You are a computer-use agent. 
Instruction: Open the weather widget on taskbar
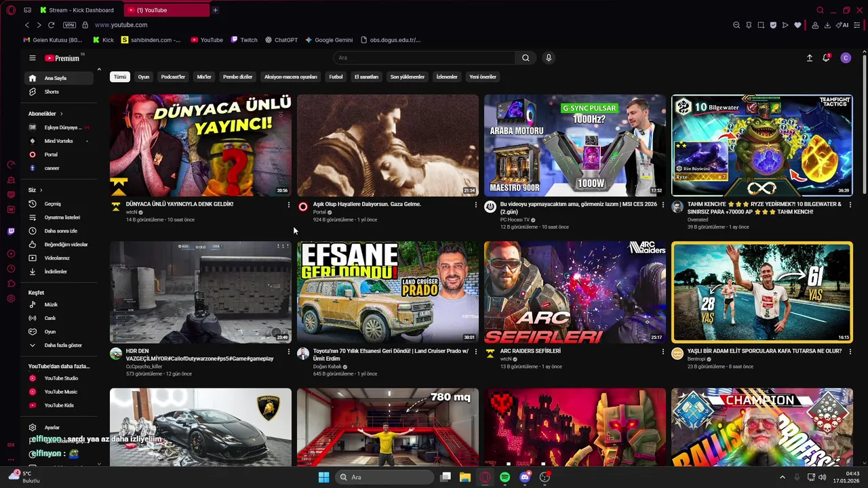coord(24,477)
